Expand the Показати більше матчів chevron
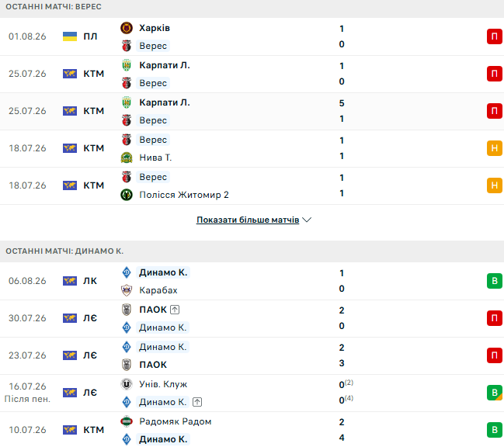Screen dimensions: 504x447 point(307,220)
